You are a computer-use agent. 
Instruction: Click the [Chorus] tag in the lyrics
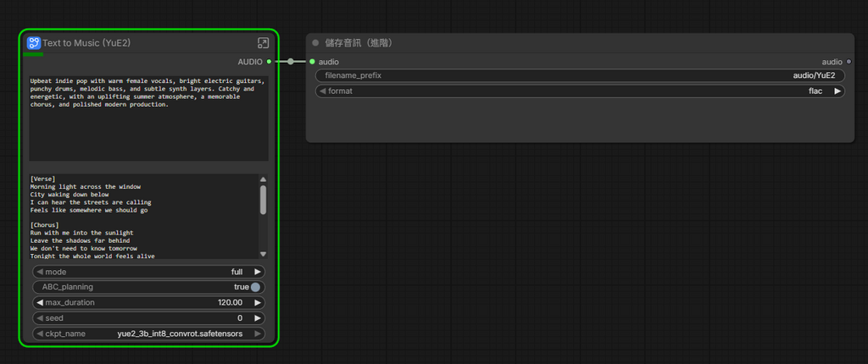click(44, 225)
